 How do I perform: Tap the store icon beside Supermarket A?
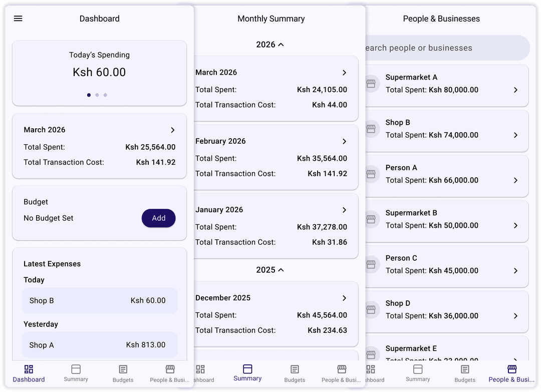pyautogui.click(x=371, y=84)
